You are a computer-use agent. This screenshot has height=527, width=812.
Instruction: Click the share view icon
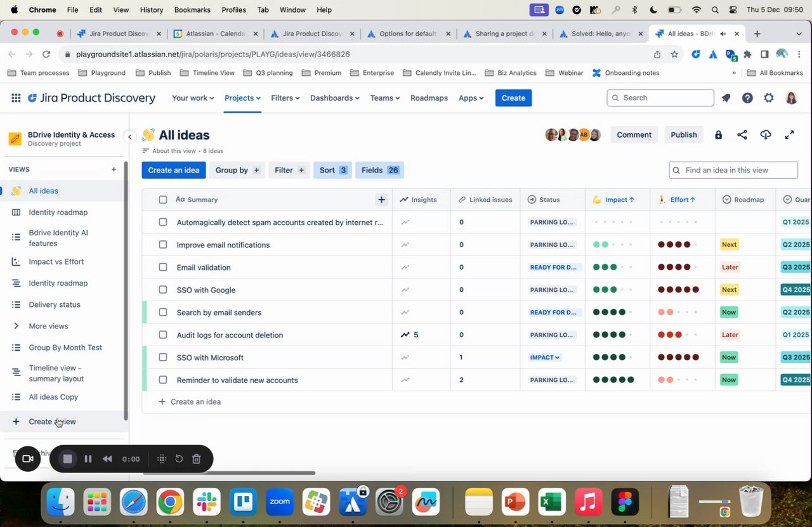tap(742, 134)
